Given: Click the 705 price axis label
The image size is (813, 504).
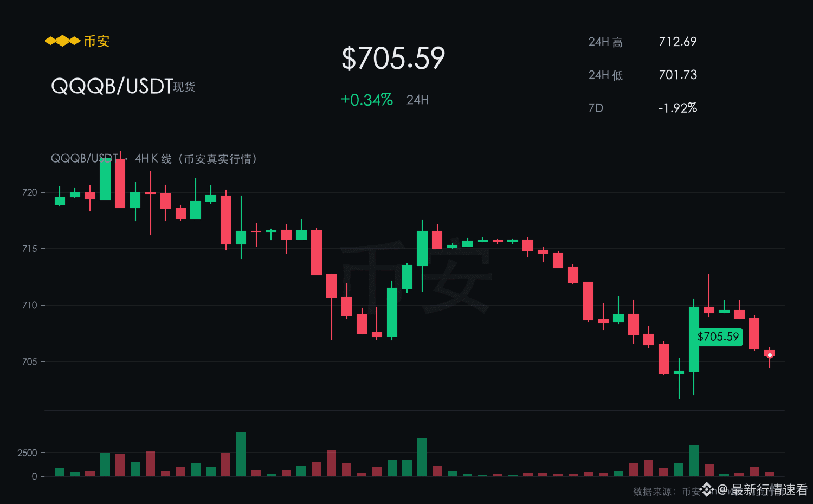Looking at the screenshot, I should pos(30,361).
